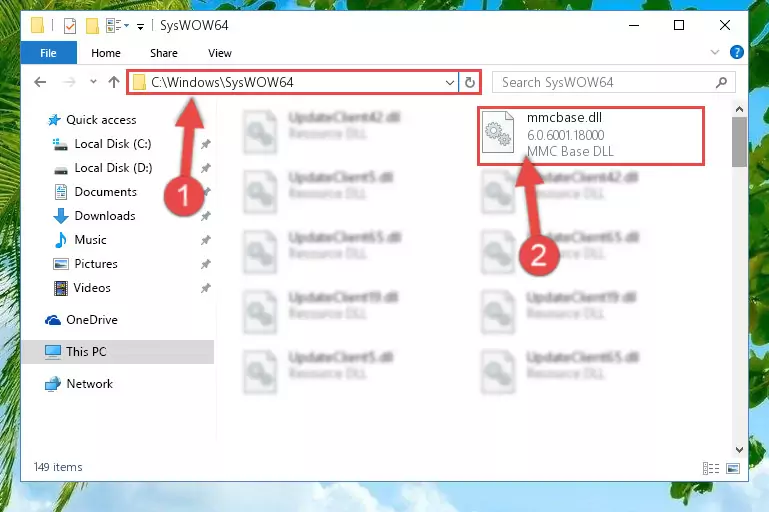Image resolution: width=769 pixels, height=512 pixels.
Task: Open Explorer Help question mark icon
Action: [737, 52]
